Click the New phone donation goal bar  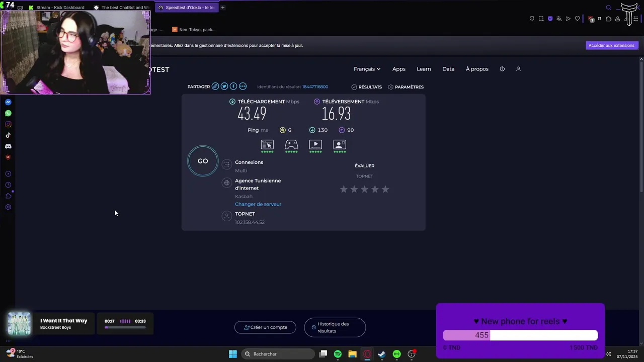[x=520, y=335]
